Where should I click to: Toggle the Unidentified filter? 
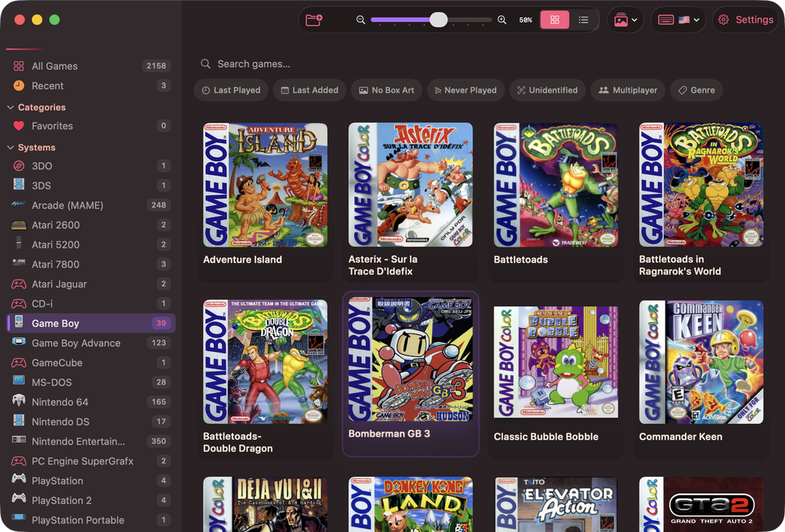[547, 90]
